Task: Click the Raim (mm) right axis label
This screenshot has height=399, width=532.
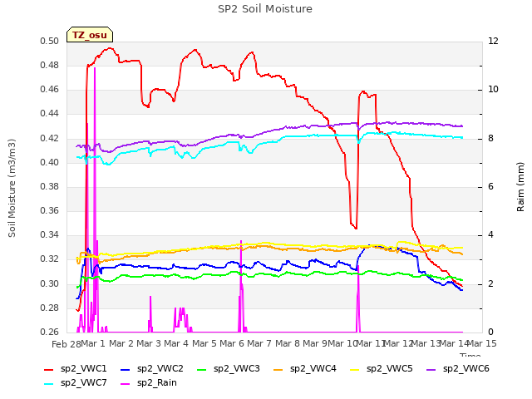Action: click(520, 187)
